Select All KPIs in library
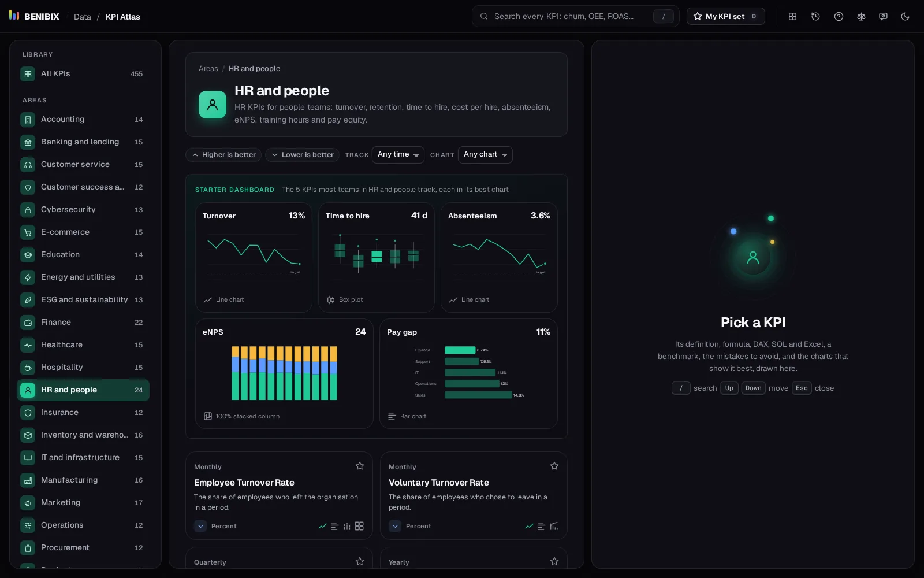924x578 pixels. (83, 74)
